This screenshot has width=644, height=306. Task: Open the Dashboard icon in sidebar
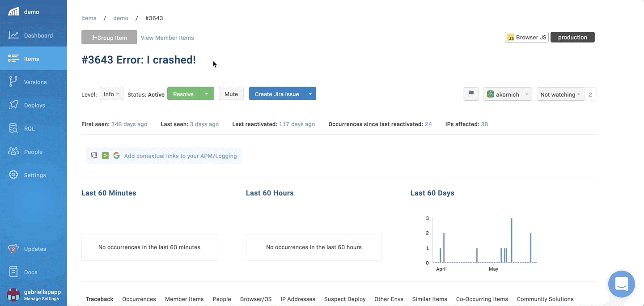coord(13,35)
